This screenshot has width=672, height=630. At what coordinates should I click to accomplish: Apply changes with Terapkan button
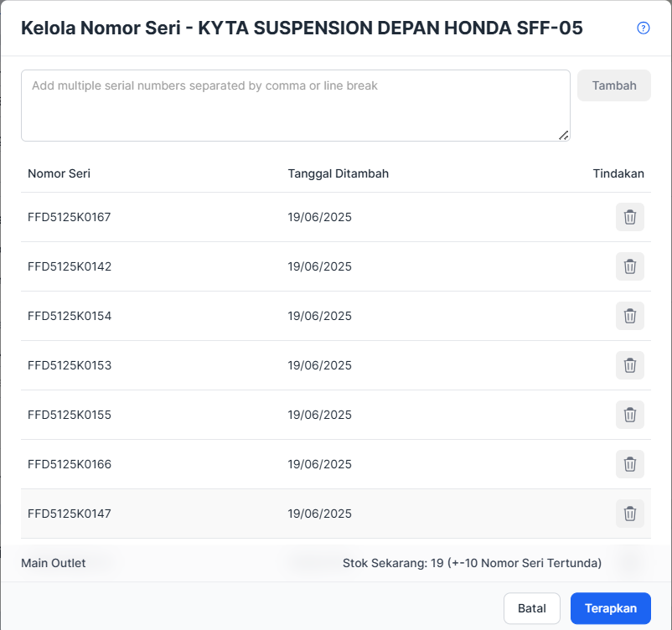tap(610, 608)
